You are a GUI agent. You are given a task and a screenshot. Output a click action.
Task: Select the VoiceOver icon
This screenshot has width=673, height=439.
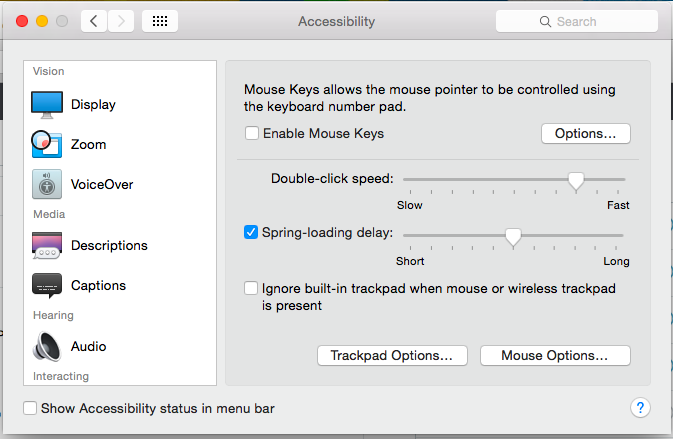47,185
